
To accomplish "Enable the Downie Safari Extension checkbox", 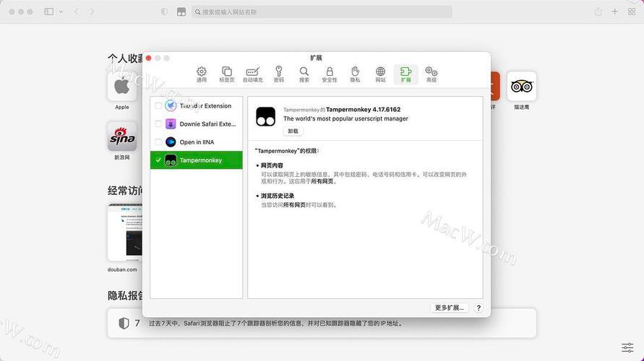I will click(x=158, y=124).
